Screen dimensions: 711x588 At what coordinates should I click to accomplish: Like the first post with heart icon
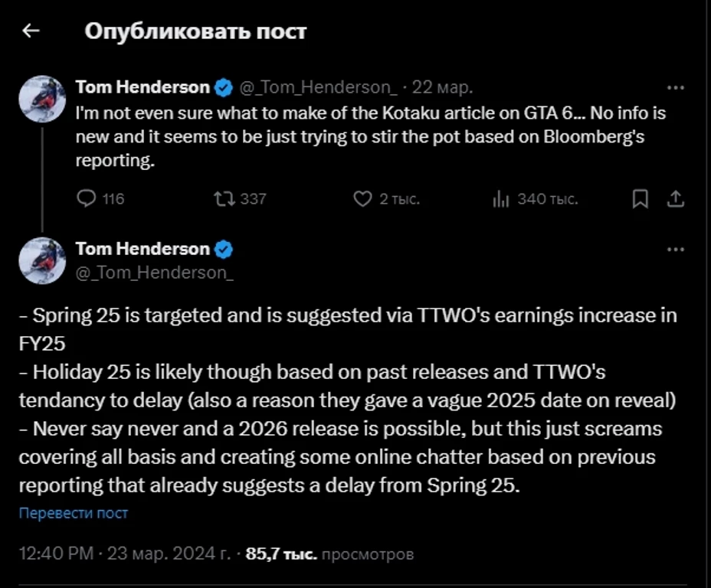pos(362,199)
